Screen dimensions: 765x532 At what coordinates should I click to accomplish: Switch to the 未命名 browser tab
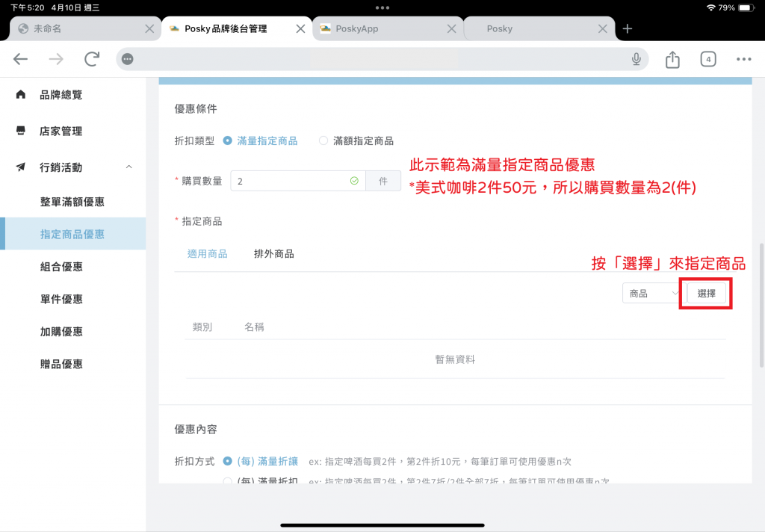85,29
